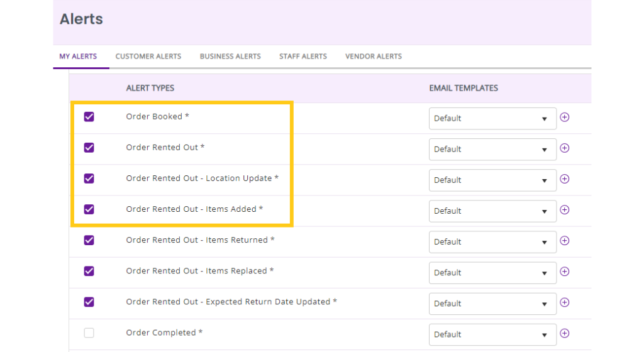The image size is (644, 352).
Task: Uncheck the Order Booked alert checkbox
Action: click(89, 117)
